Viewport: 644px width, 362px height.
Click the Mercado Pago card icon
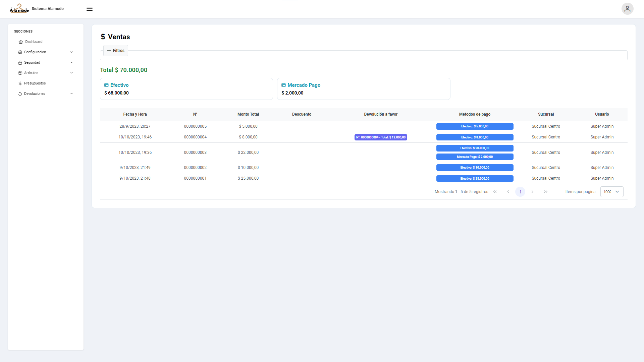click(283, 85)
